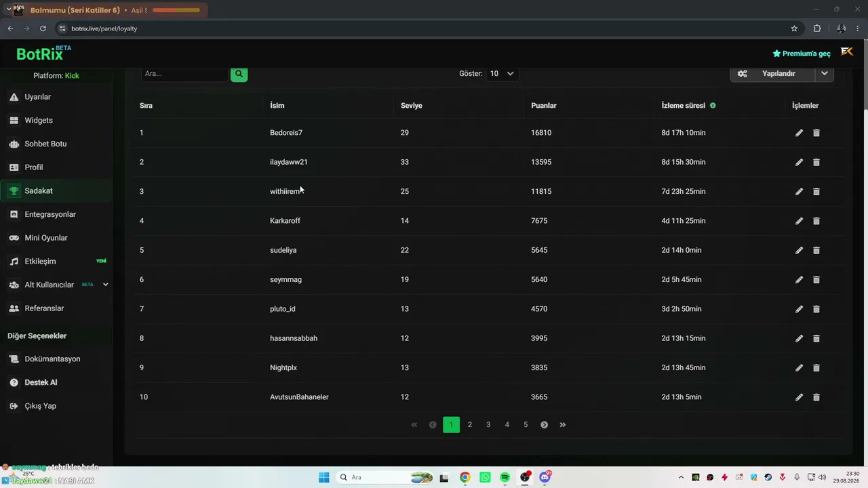This screenshot has height=488, width=868.
Task: Edit the pluto_id row
Action: [x=799, y=309]
